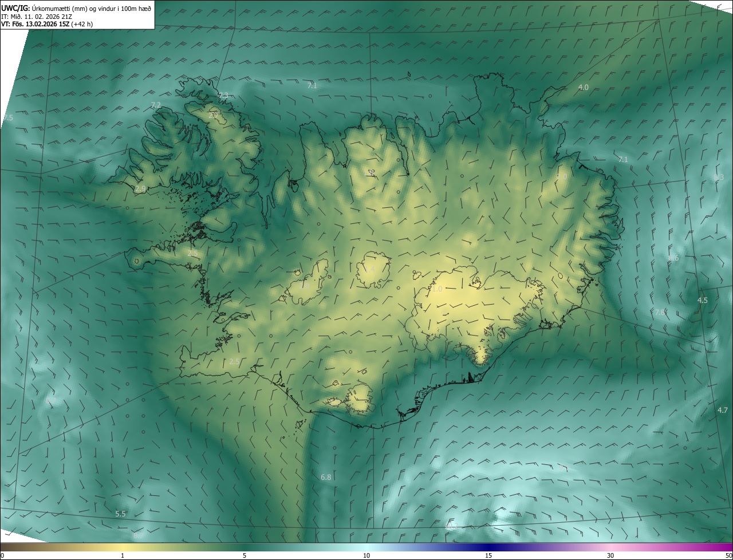The height and width of the screenshot is (560, 733).
Task: Click the 4.0 value in the northeast
Action: tap(583, 88)
